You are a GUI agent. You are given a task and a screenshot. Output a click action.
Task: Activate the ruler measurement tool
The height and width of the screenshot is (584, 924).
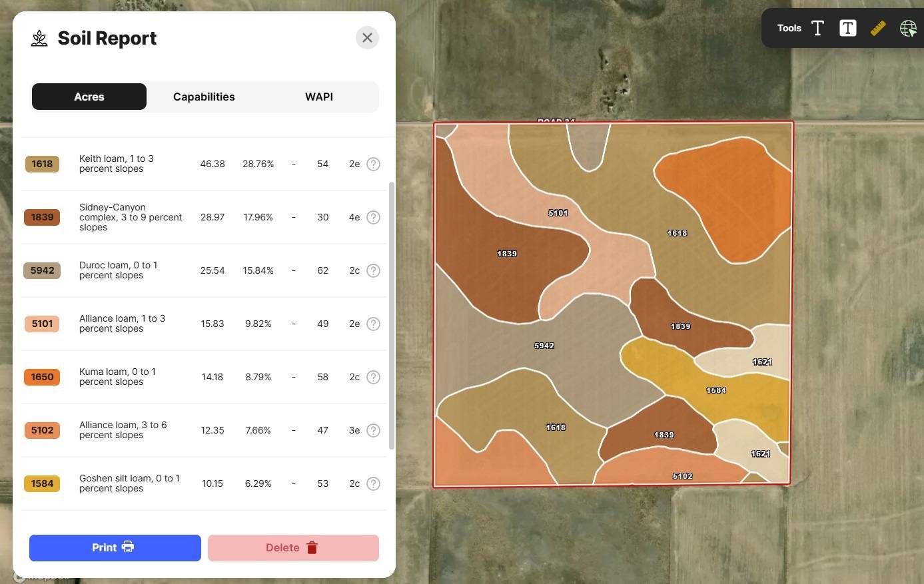878,28
